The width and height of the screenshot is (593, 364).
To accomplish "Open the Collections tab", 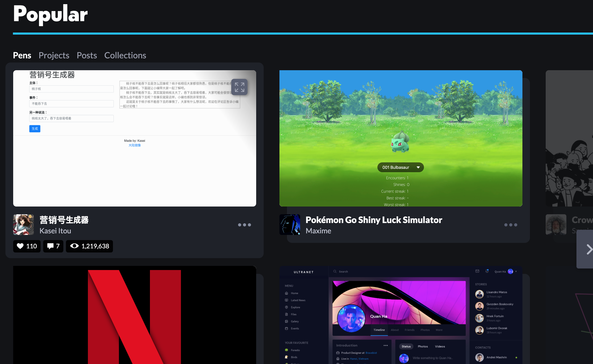I will (125, 55).
